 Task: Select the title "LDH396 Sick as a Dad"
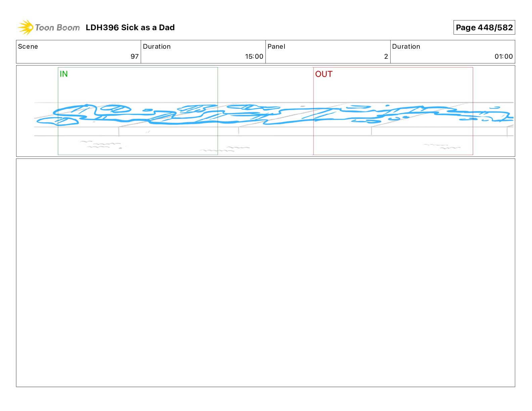130,28
